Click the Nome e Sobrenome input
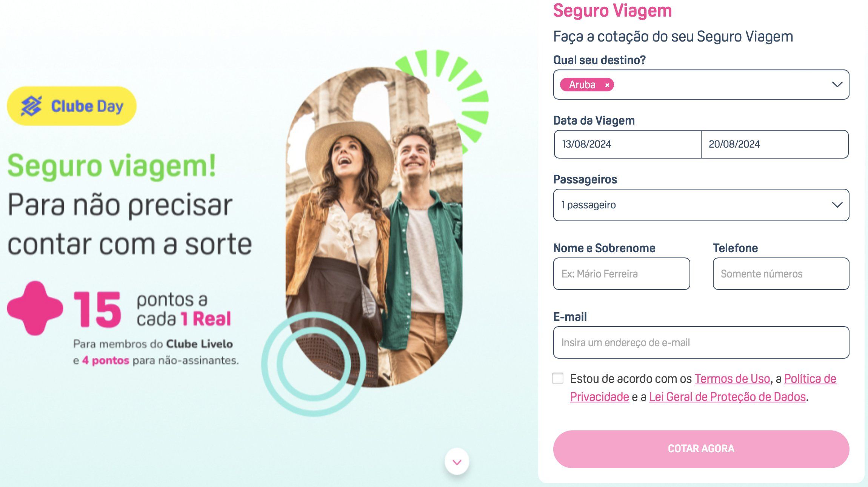The width and height of the screenshot is (868, 487). pos(622,274)
